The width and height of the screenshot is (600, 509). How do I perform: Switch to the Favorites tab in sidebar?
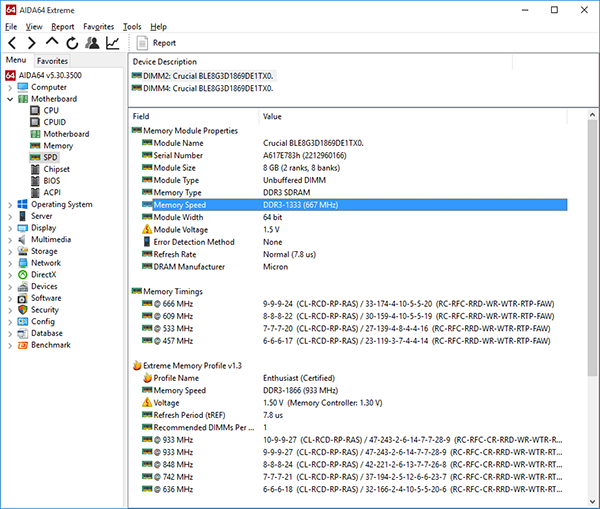coord(52,61)
